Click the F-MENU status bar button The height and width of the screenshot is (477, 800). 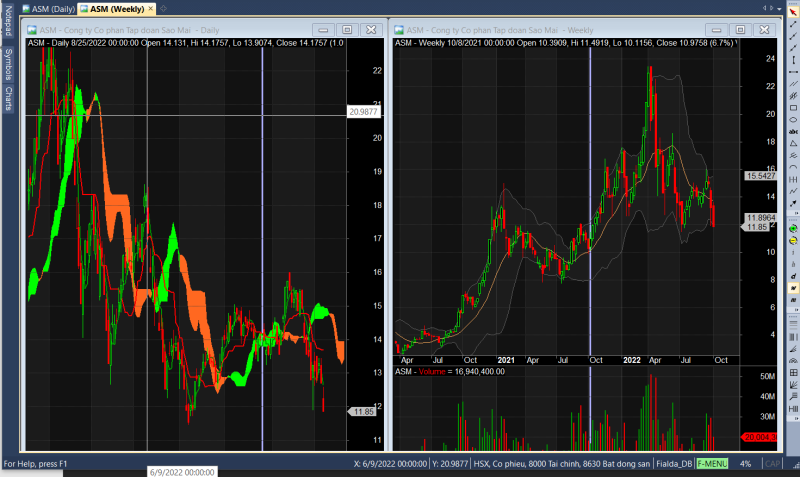(x=712, y=464)
